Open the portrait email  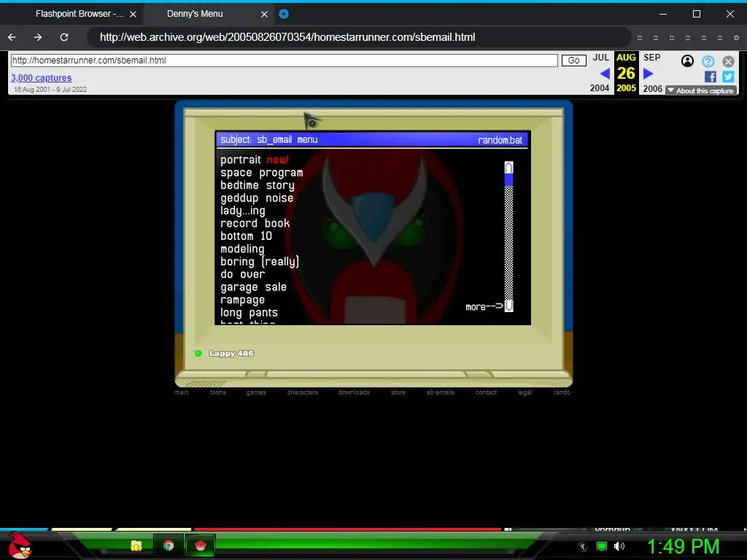point(240,160)
